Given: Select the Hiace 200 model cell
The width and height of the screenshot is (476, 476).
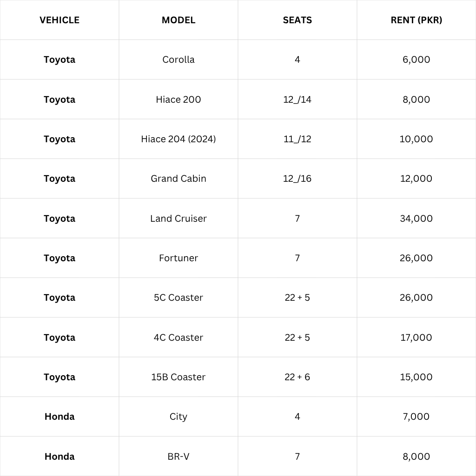Looking at the screenshot, I should tap(178, 99).
